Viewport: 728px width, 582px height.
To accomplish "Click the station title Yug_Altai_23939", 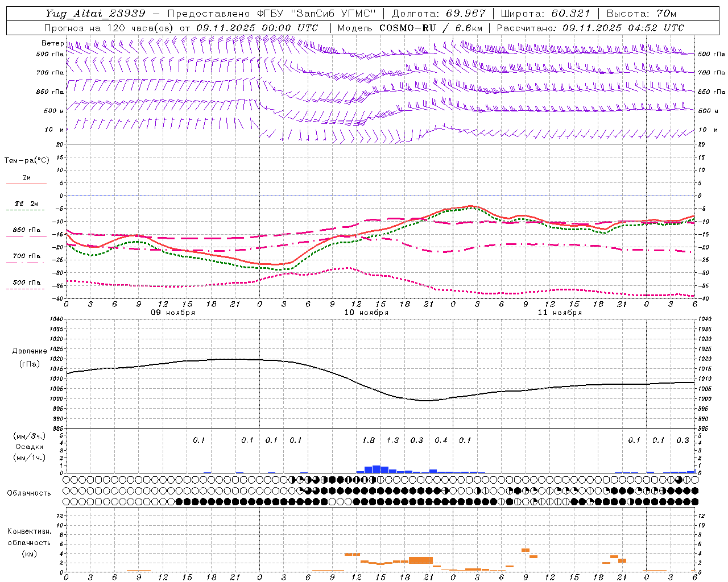I will pyautogui.click(x=96, y=14).
